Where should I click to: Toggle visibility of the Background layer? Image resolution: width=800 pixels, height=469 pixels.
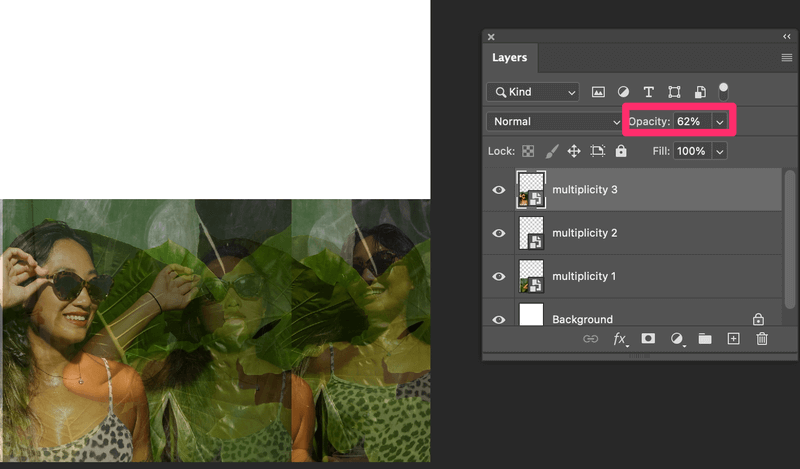499,319
